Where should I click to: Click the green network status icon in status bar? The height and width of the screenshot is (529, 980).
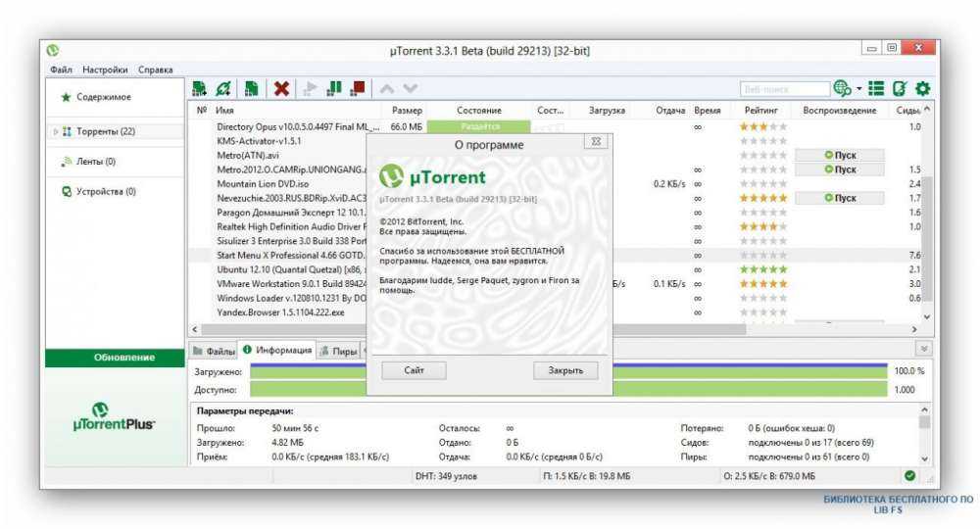910,476
